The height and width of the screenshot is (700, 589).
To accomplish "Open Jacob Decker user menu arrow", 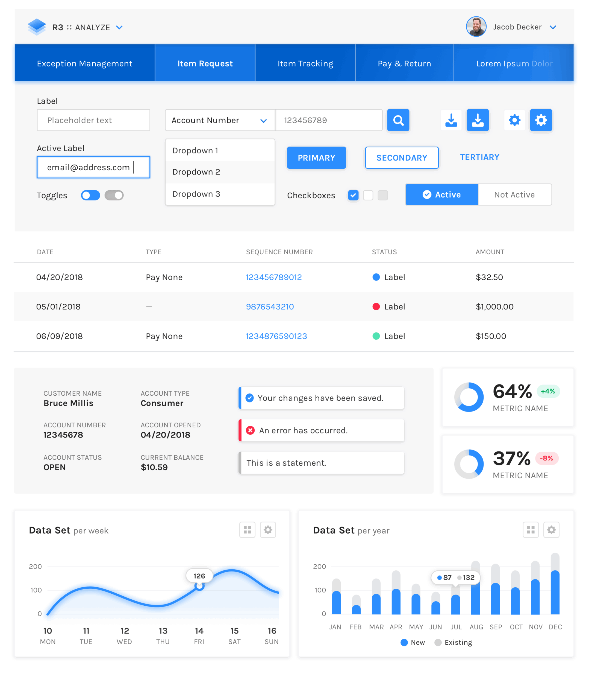I will pyautogui.click(x=553, y=27).
